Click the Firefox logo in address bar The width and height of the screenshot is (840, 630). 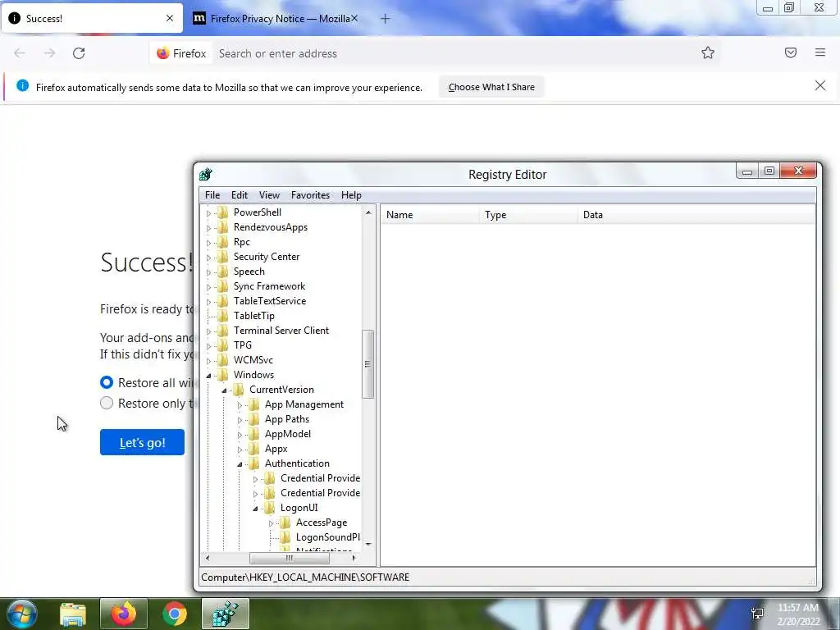click(x=163, y=53)
